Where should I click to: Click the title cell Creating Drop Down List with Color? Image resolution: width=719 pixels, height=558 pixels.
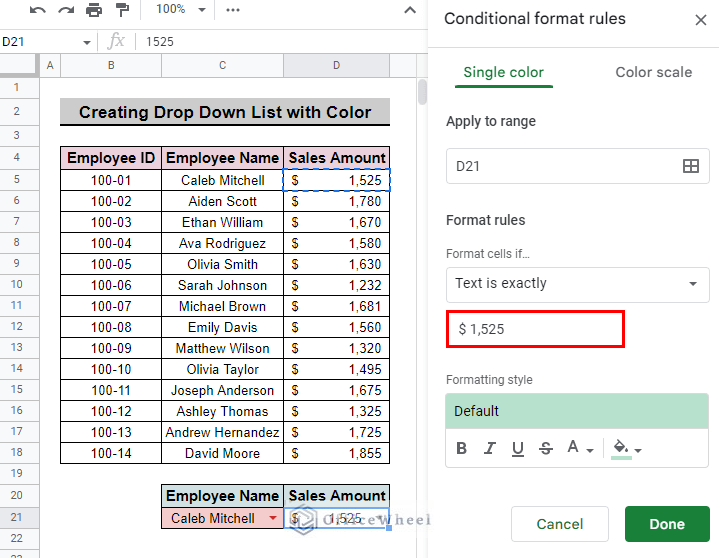(x=225, y=112)
